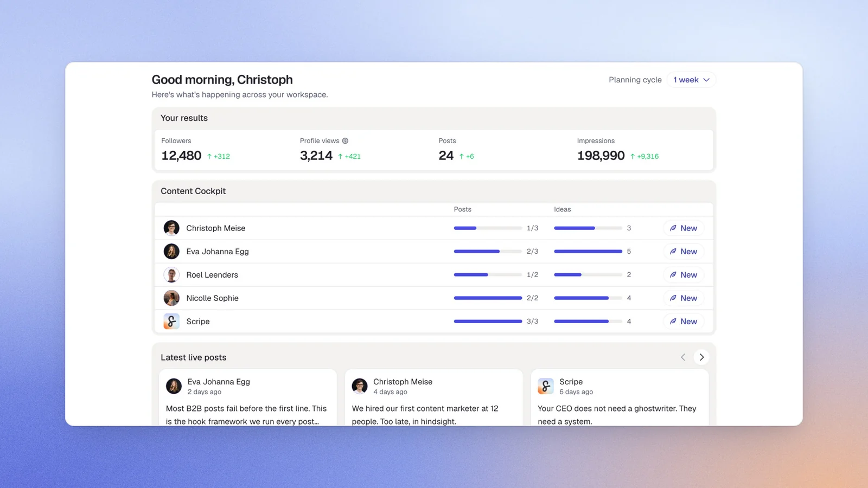This screenshot has height=488, width=868.
Task: Click Eva Johanna Egg avatar on live post card
Action: [x=174, y=386]
